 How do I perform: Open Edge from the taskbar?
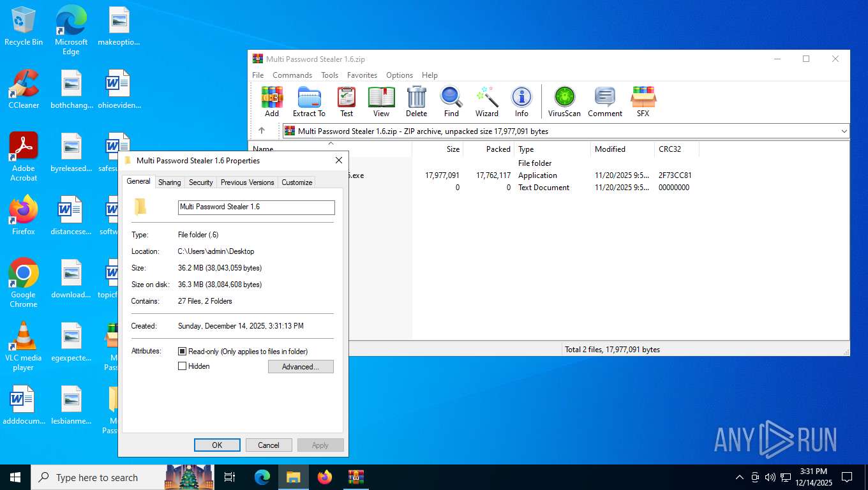(x=262, y=477)
